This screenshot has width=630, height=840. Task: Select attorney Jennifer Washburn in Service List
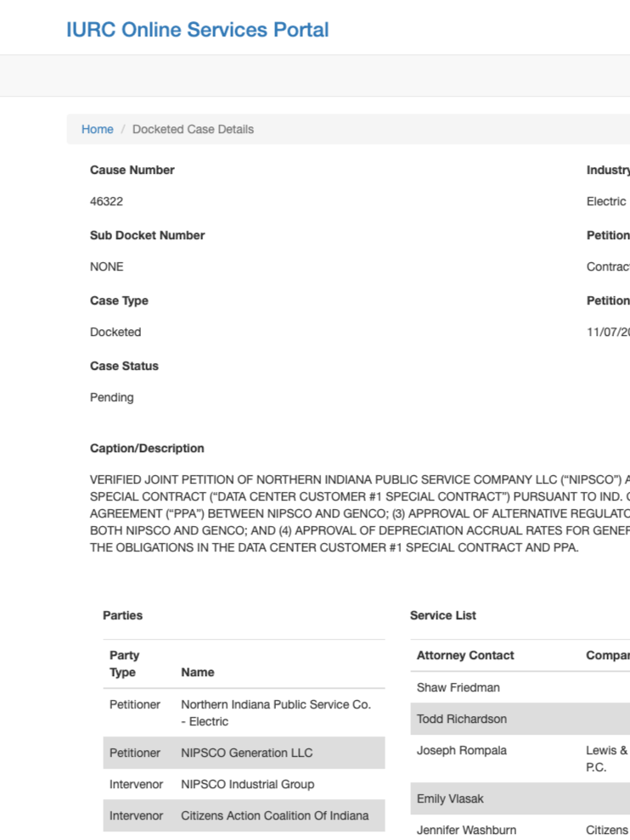pos(466,830)
